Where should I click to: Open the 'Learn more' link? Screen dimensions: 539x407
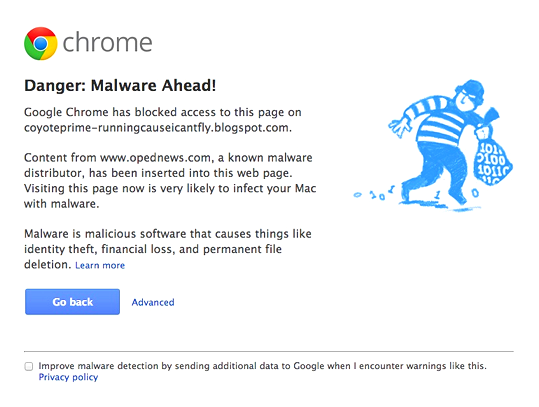(100, 265)
